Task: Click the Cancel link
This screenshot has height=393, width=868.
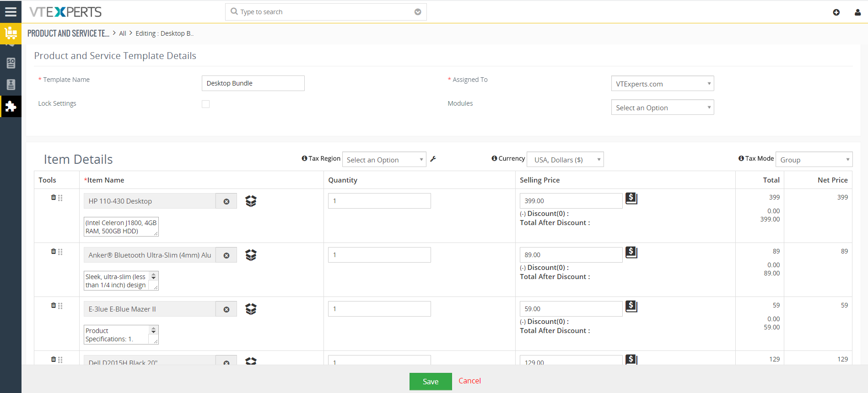Action: (x=469, y=381)
